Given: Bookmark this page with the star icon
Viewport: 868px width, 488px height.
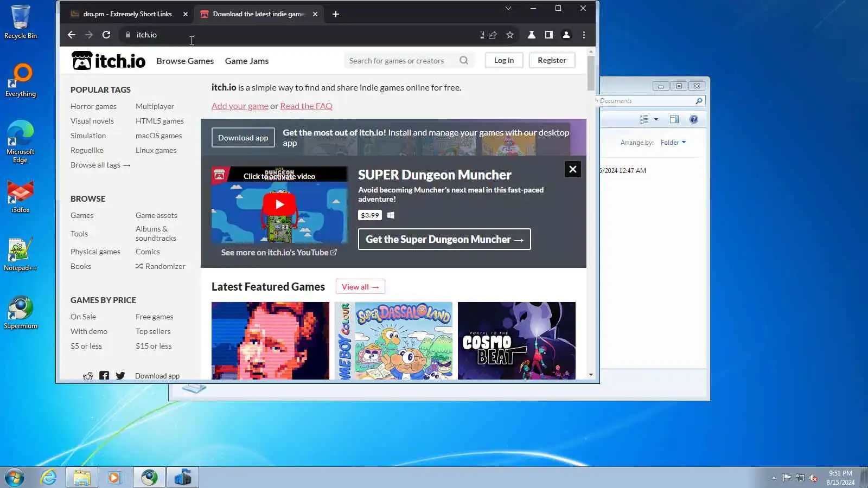Looking at the screenshot, I should (510, 35).
